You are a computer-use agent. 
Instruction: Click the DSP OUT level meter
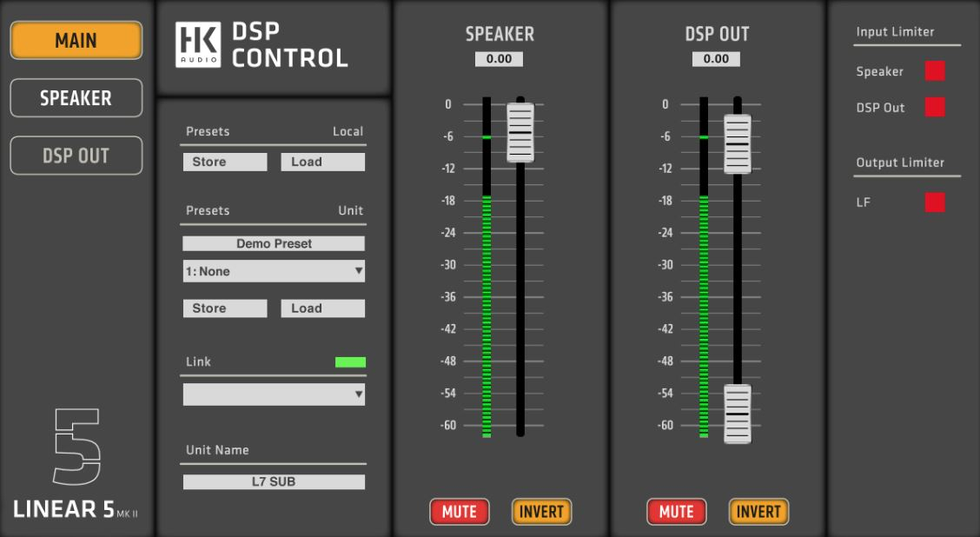(704, 267)
